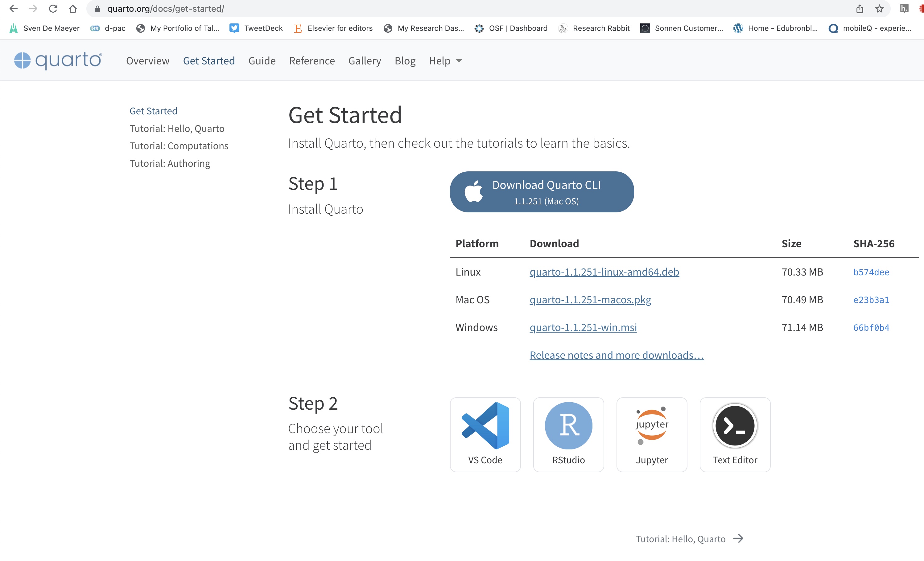
Task: Select the Jupyter tool icon
Action: [x=652, y=426]
